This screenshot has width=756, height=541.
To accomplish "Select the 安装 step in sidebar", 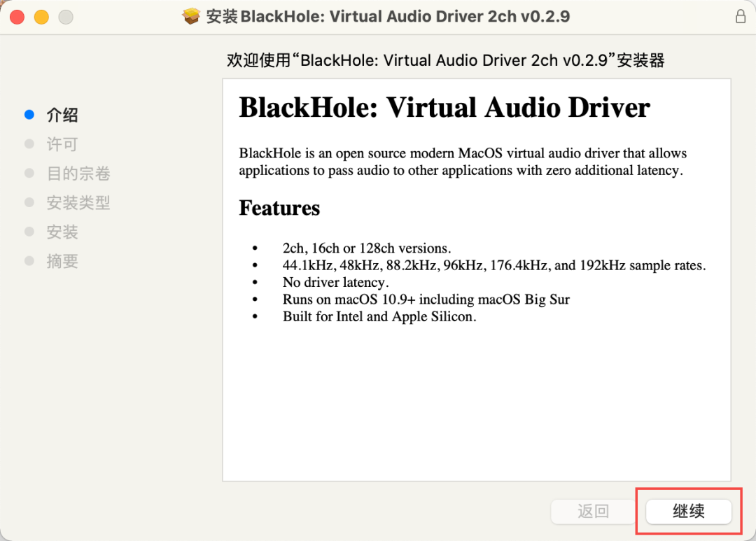I will (x=62, y=232).
